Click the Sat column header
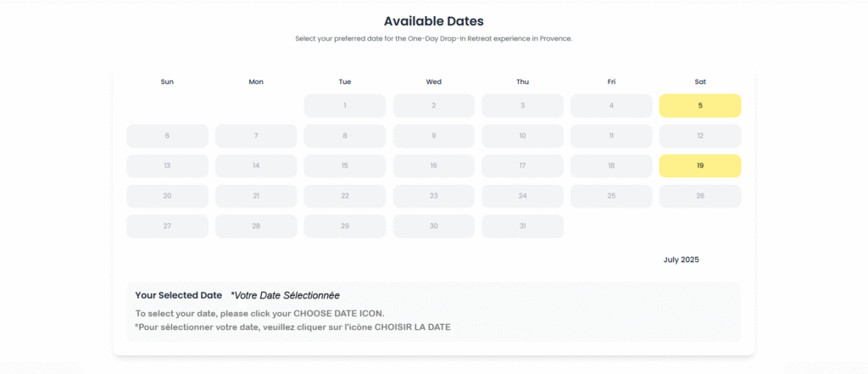 pos(700,82)
